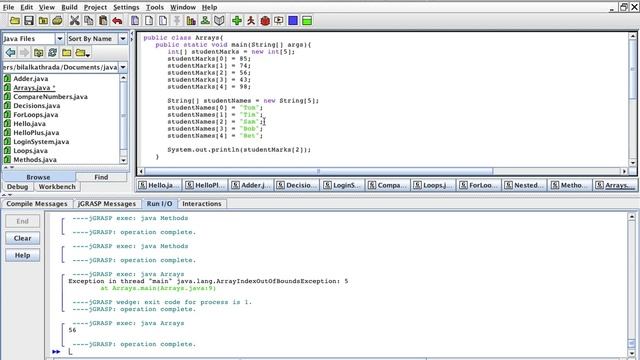Click the editor vertical scrollbar down arrow
This screenshot has width=640, height=360.
633,162
